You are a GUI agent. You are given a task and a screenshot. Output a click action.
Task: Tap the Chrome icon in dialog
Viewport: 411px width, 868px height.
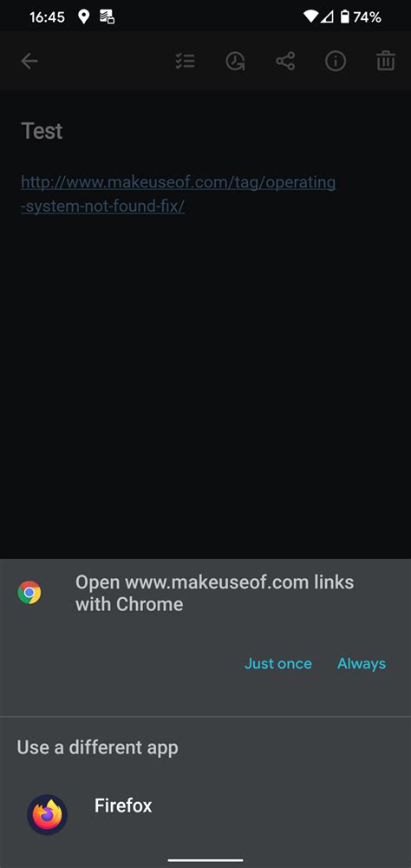29,592
